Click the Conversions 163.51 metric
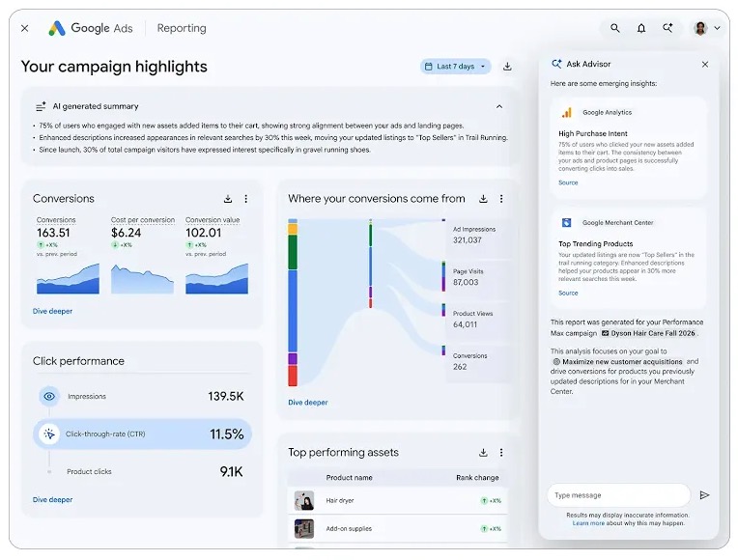738x560 pixels. (x=53, y=233)
